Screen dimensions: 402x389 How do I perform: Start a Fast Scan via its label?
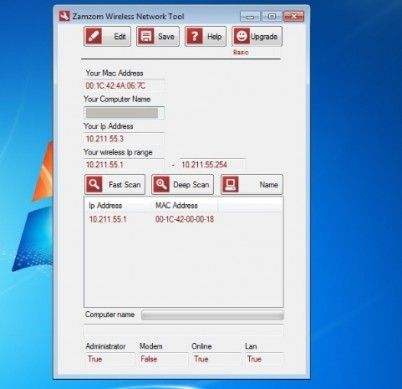click(x=125, y=185)
